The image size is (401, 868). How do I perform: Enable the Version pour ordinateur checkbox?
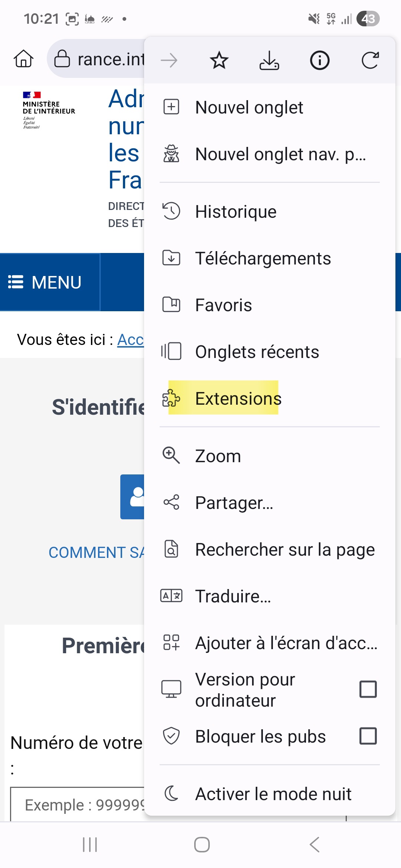click(x=368, y=690)
